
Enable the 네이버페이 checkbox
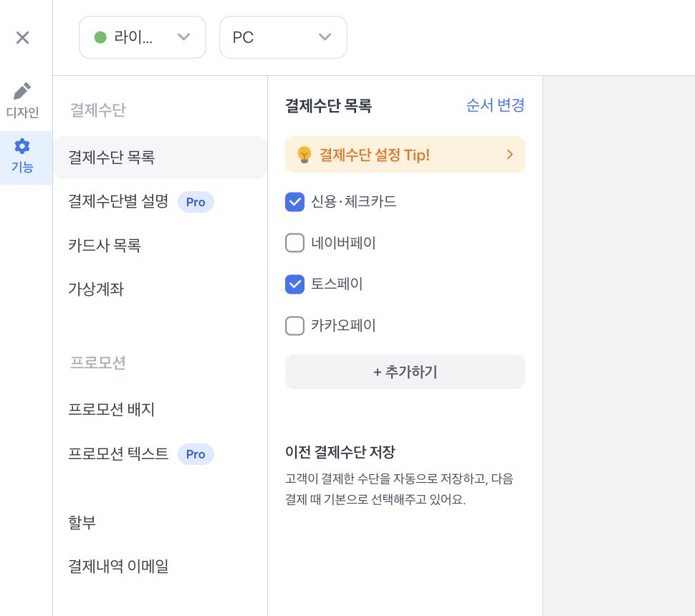click(x=295, y=244)
